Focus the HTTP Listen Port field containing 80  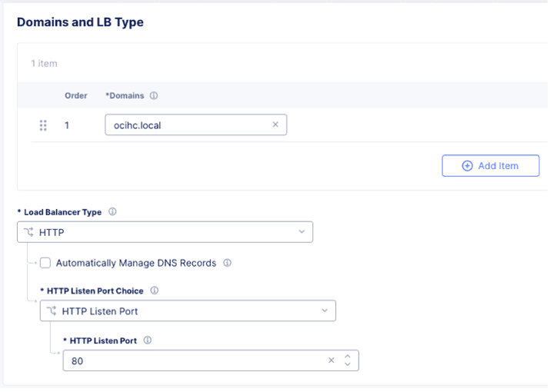[x=192, y=360]
